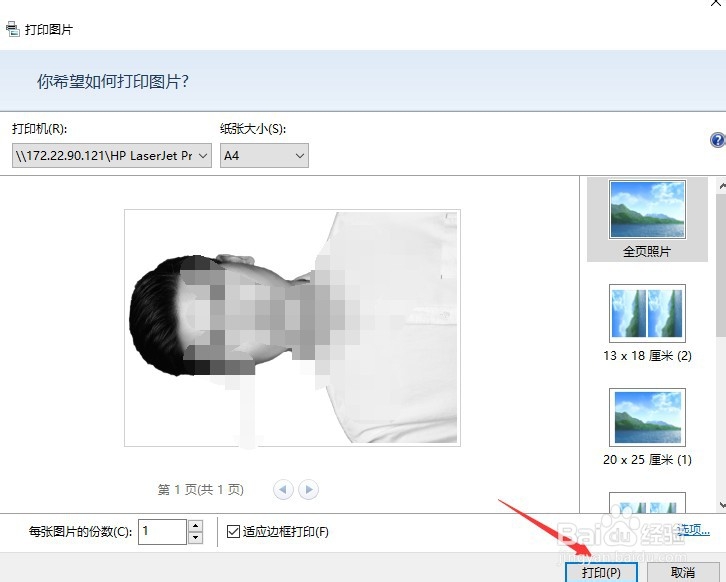Click the layout list scrollbar down arrow

[x=722, y=505]
